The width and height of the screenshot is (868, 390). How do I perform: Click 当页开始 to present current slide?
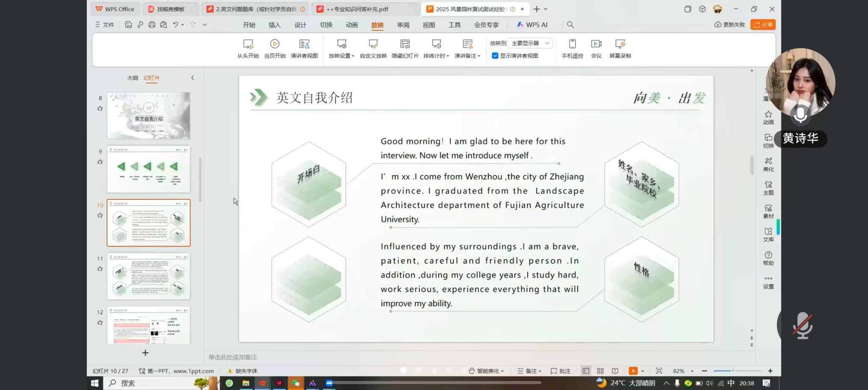tap(275, 48)
